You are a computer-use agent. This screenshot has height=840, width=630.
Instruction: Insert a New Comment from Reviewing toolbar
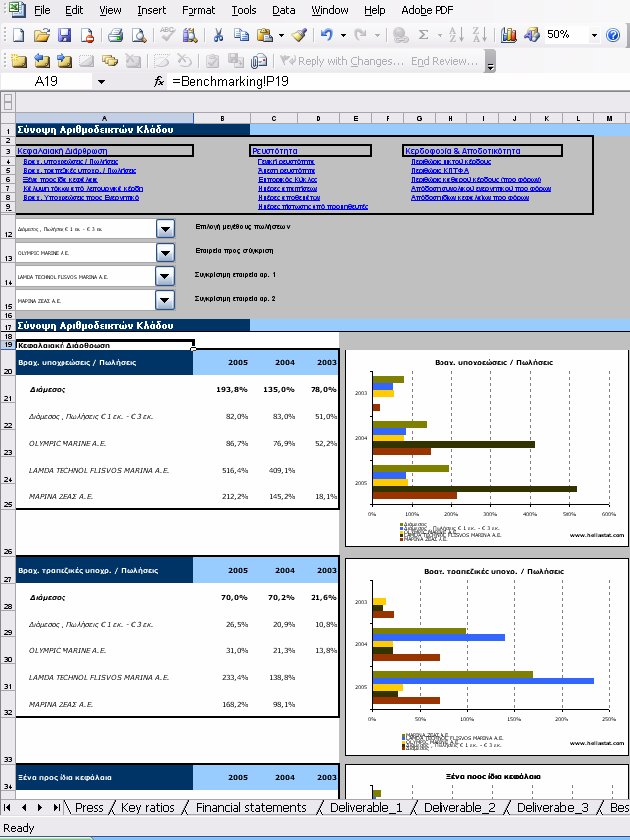click(18, 61)
